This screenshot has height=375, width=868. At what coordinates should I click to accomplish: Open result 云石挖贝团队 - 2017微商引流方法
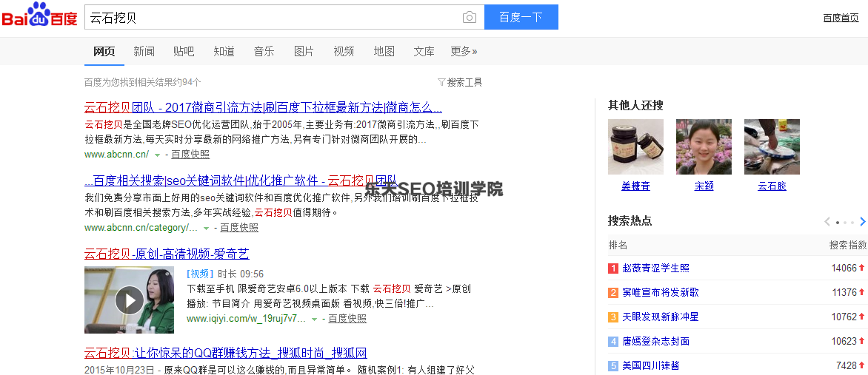[263, 107]
